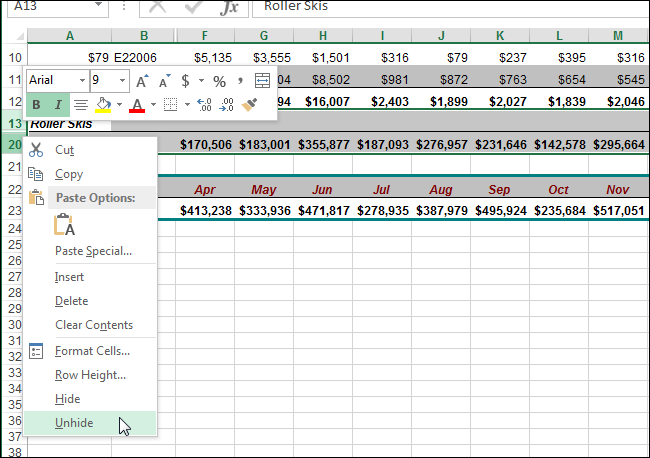650x458 pixels.
Task: Select column header M
Action: tap(618, 36)
